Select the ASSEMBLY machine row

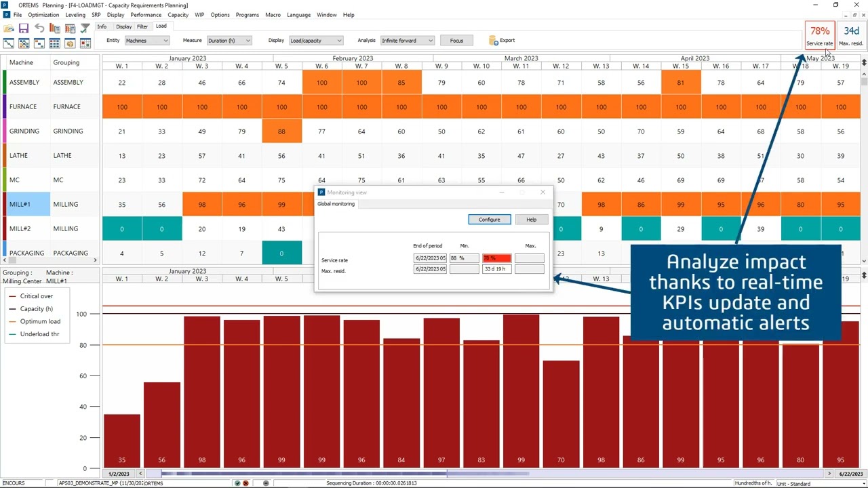52,82
